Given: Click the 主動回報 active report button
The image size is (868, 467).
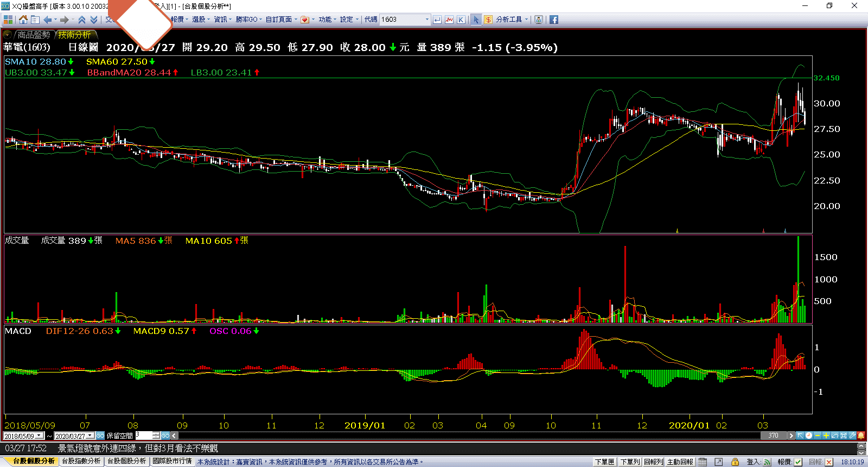Looking at the screenshot, I should click(680, 462).
